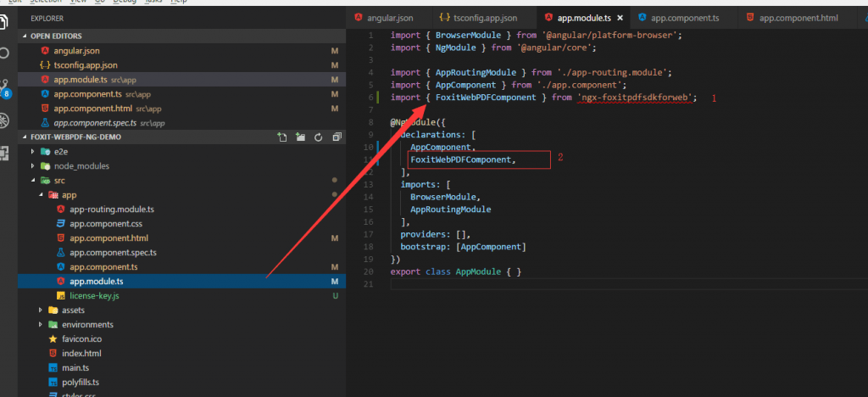This screenshot has height=397, width=868.
Task: Open app.component.ts in the app folder tree
Action: coord(181,267)
